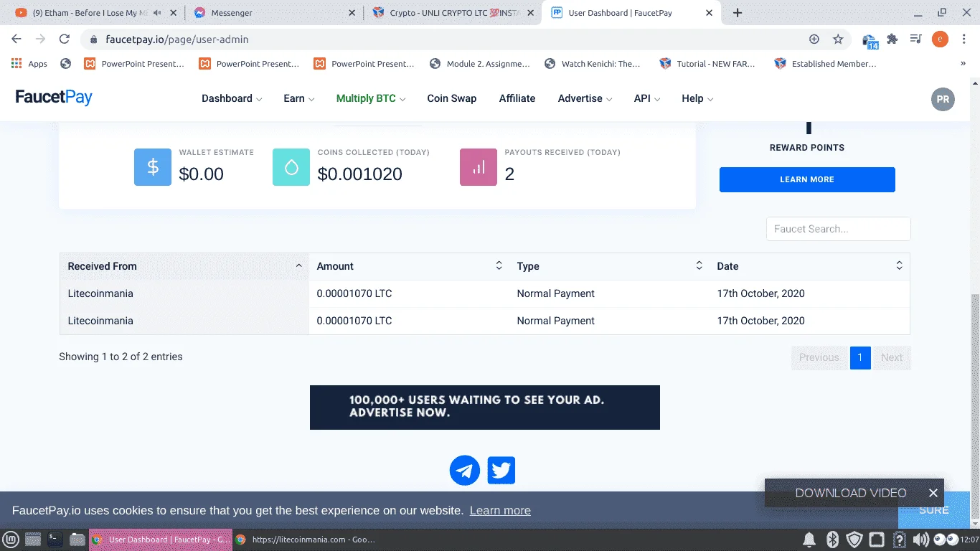Sort table by Type column
980x551 pixels.
[x=609, y=266]
